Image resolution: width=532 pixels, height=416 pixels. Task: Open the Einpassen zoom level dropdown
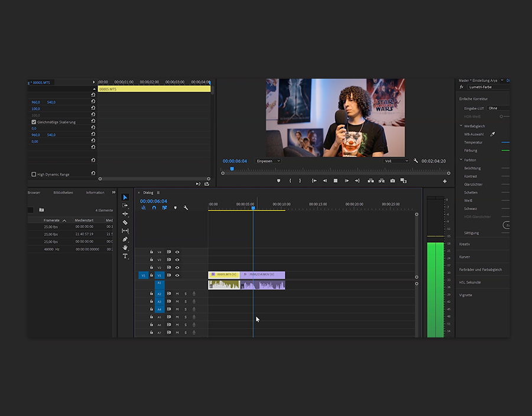tap(268, 161)
